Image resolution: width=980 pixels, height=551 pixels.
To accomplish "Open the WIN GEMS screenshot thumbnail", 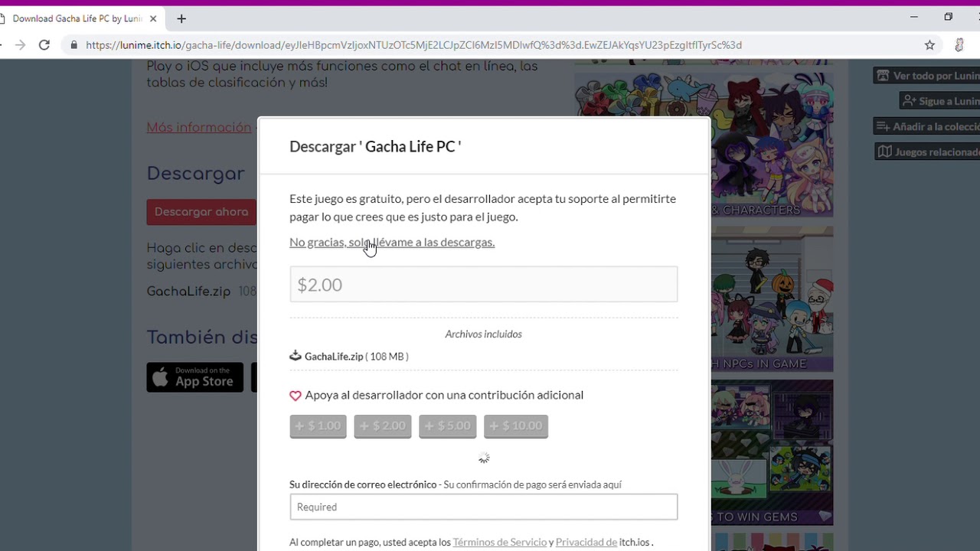I will click(x=772, y=452).
